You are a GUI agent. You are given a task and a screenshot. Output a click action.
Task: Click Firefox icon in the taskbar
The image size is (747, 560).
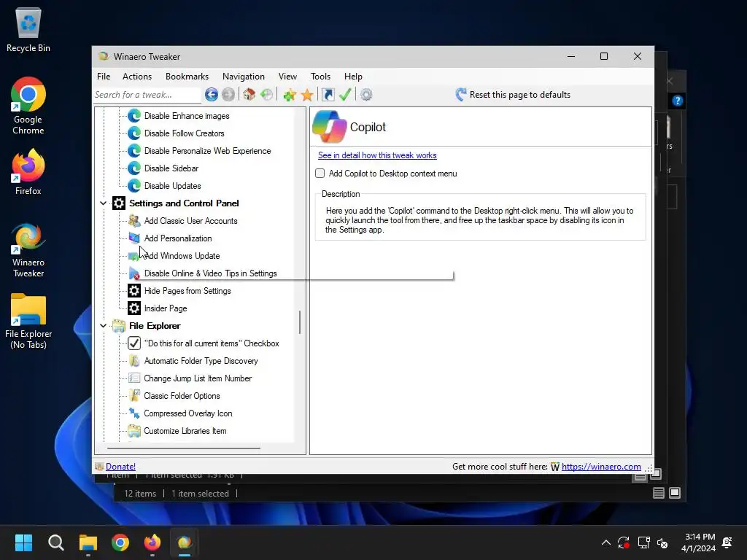pyautogui.click(x=152, y=542)
